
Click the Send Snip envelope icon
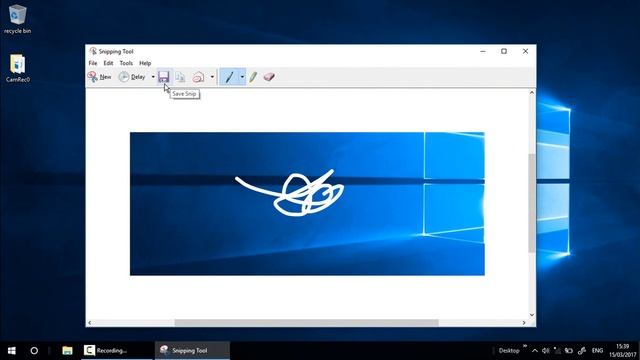pos(198,77)
